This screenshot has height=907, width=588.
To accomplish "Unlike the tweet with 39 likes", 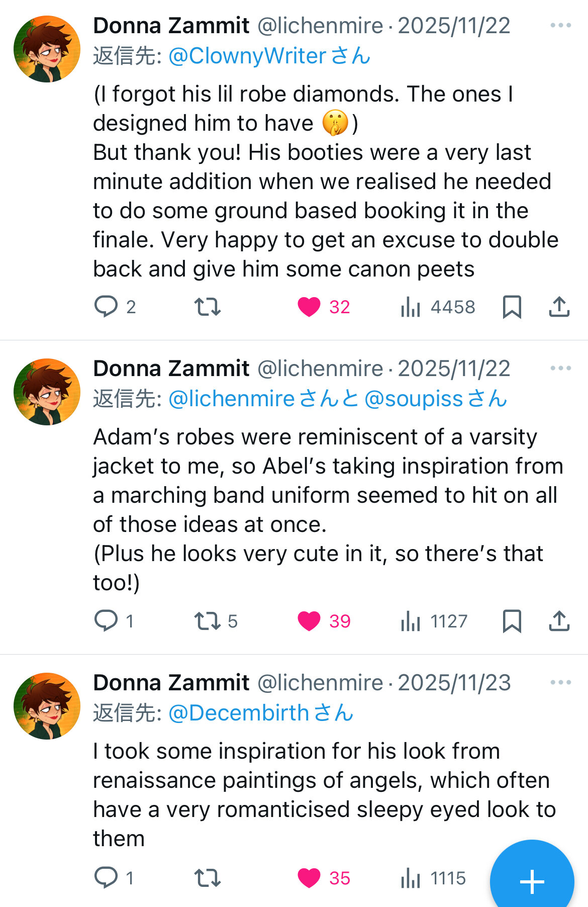I will tap(309, 621).
